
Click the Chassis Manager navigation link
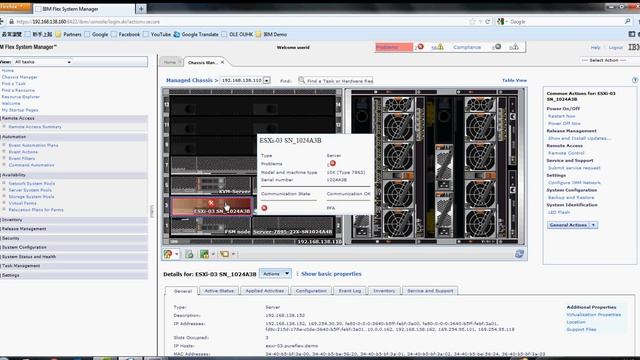click(20, 77)
